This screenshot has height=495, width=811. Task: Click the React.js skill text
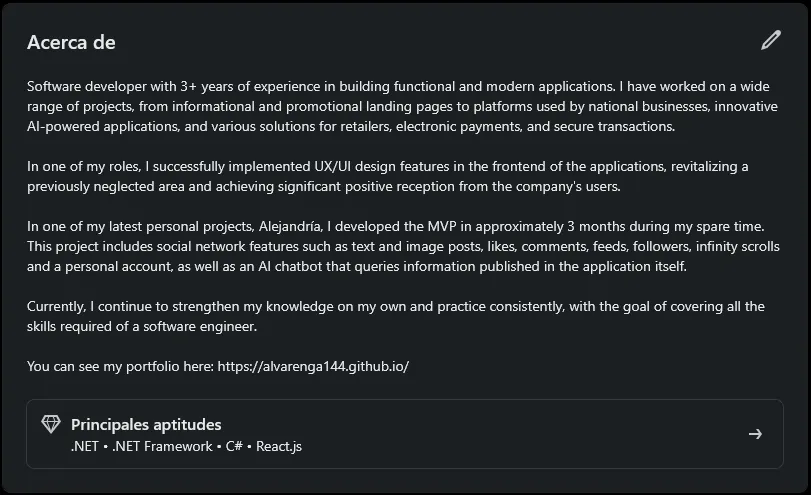[x=279, y=446]
